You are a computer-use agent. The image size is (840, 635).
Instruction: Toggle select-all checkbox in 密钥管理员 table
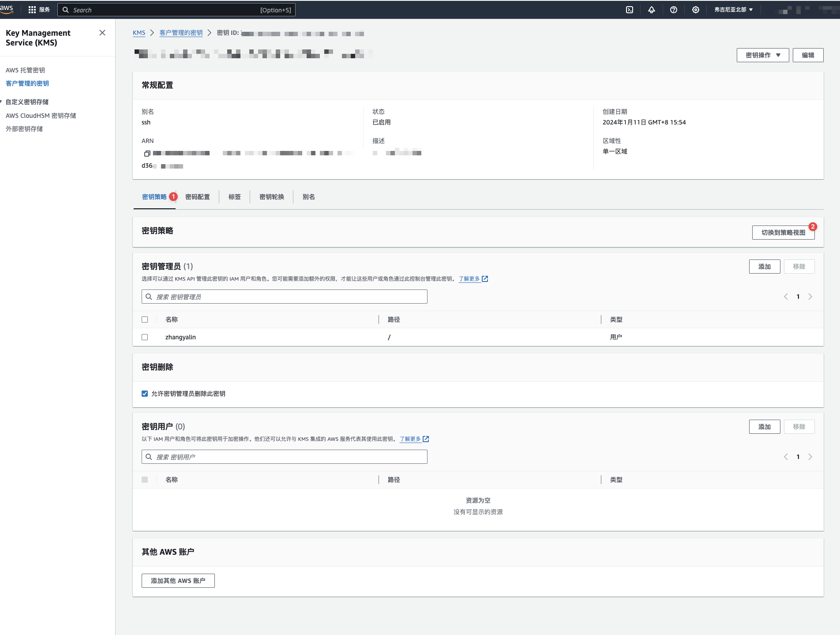point(145,319)
